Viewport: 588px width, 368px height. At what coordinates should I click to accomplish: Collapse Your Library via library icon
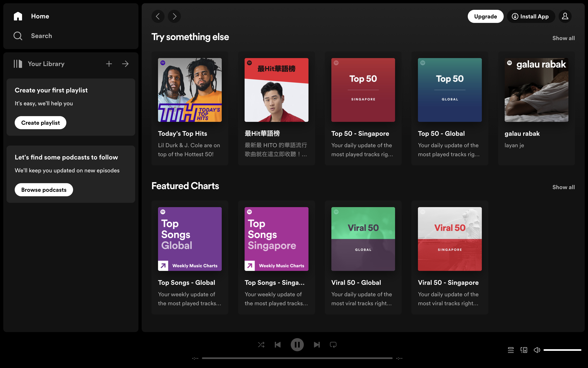pos(18,64)
